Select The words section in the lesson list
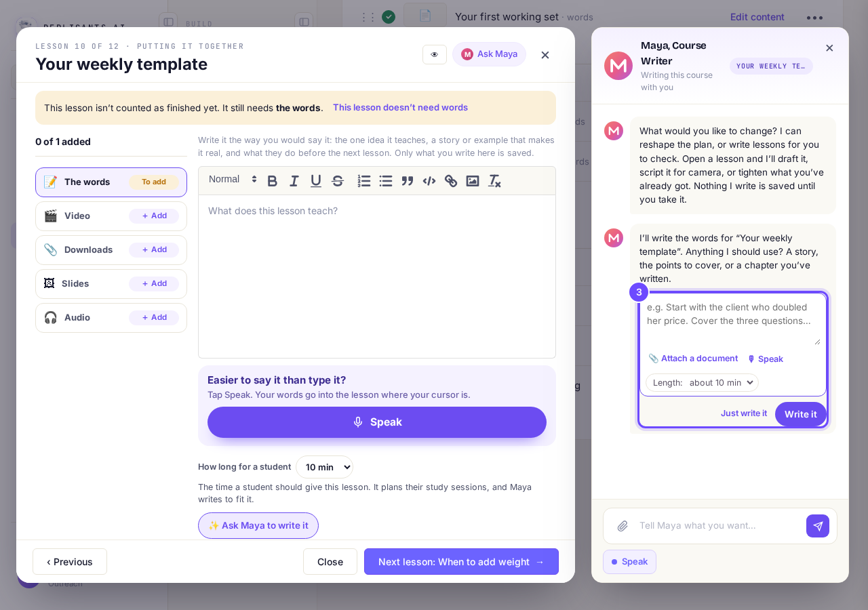 click(x=111, y=182)
